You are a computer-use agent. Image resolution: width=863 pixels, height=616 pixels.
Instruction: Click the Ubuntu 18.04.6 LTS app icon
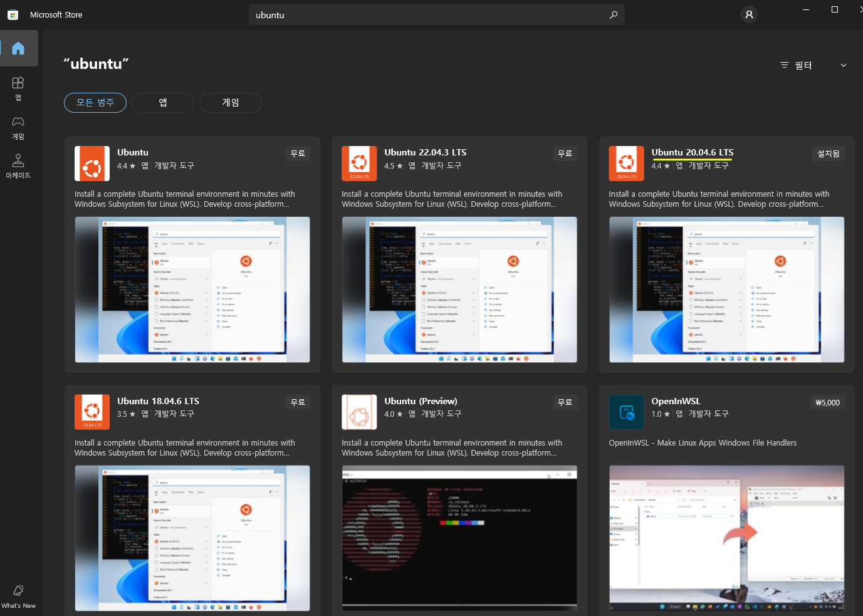(x=92, y=412)
